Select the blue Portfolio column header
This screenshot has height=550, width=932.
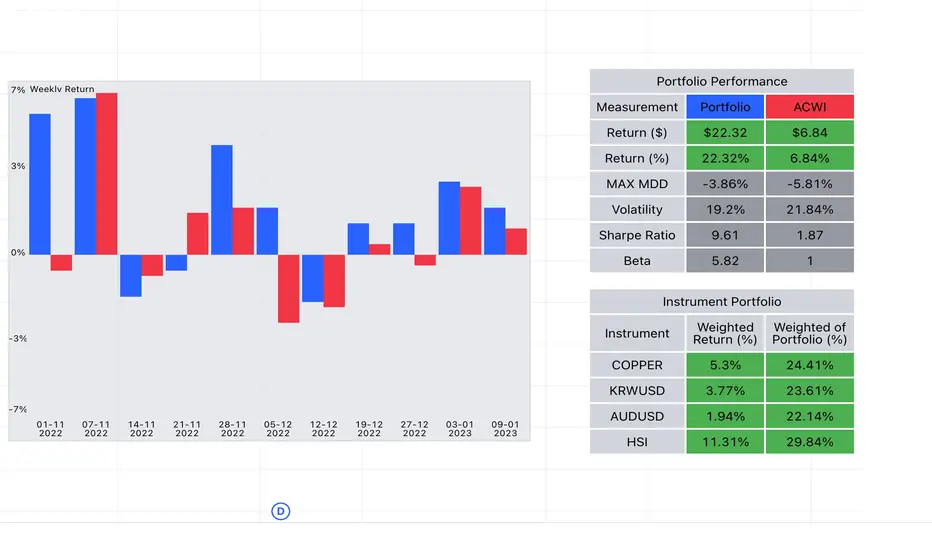(725, 107)
